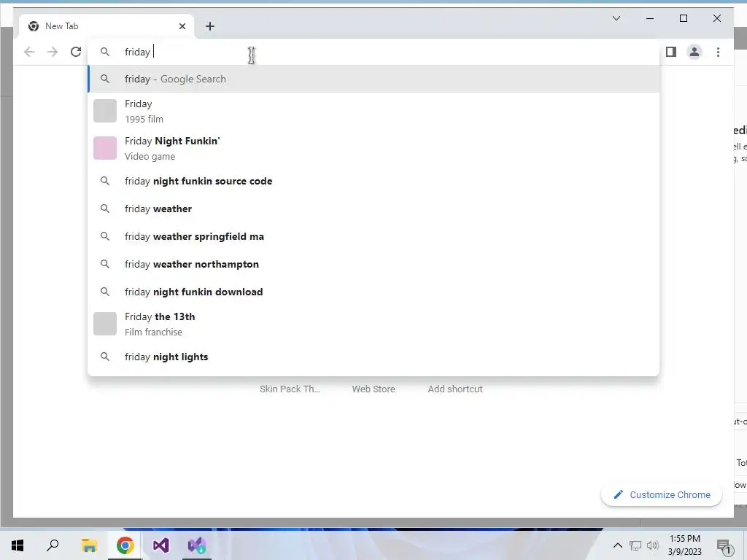Close the Chrome window
The height and width of the screenshot is (560, 747).
click(x=716, y=18)
